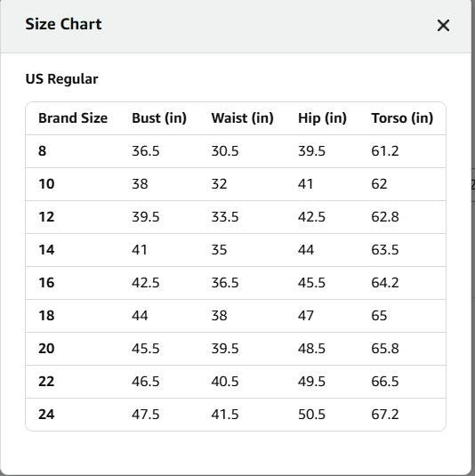Image resolution: width=475 pixels, height=476 pixels.
Task: Select brand size 12 row label
Action: [x=46, y=217]
